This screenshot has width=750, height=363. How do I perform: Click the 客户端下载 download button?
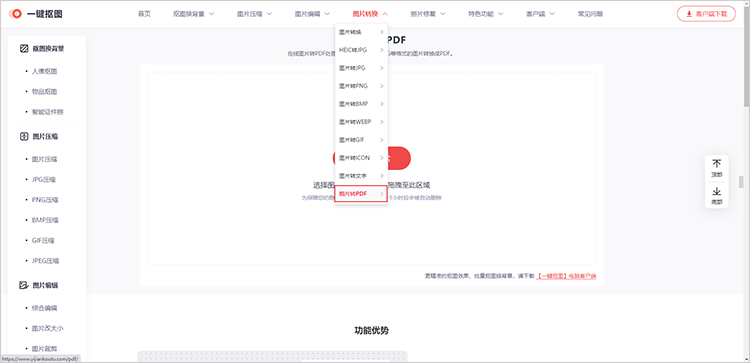[706, 14]
